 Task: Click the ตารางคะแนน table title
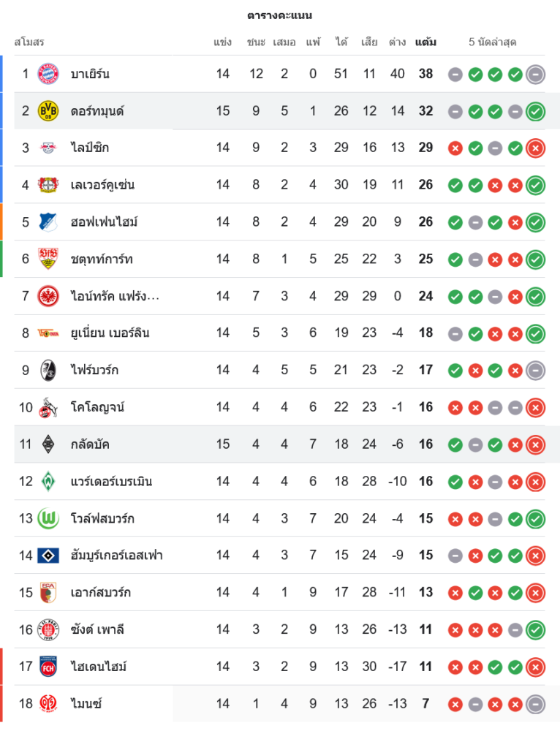click(280, 15)
